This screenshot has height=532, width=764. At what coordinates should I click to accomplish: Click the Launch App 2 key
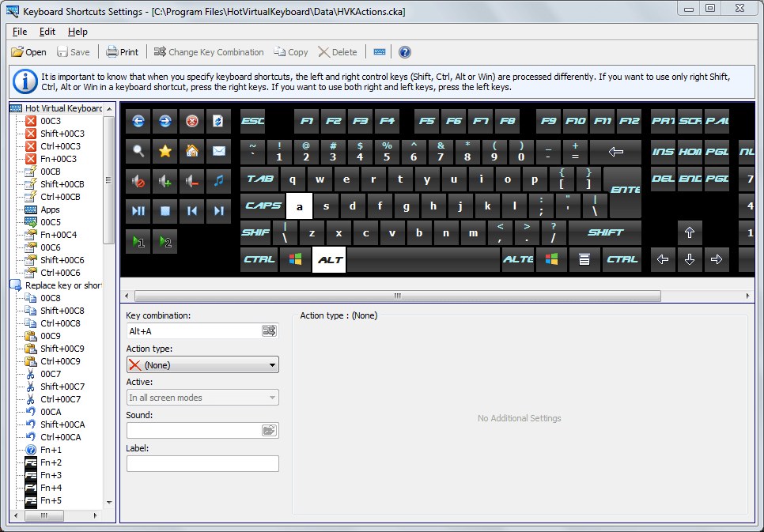point(165,242)
